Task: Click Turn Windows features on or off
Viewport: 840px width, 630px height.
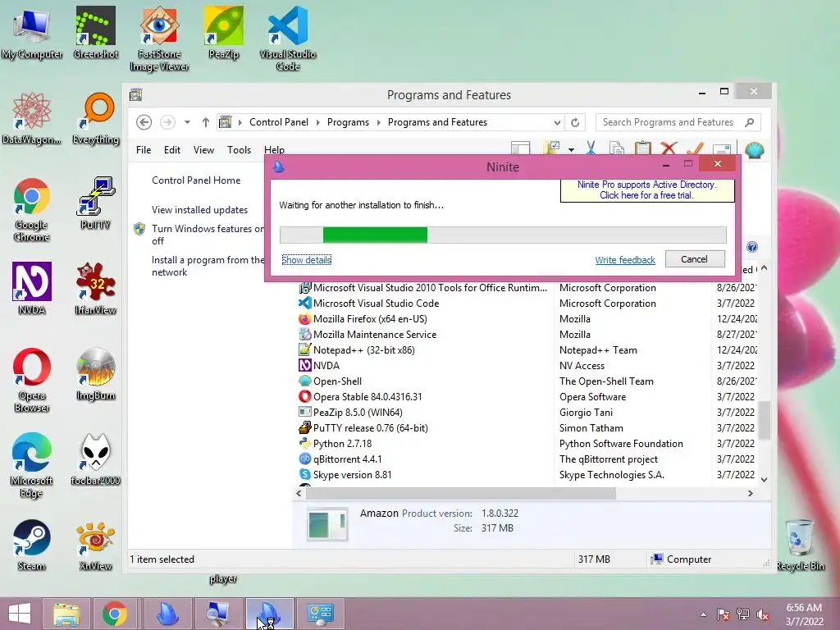Action: click(x=208, y=235)
